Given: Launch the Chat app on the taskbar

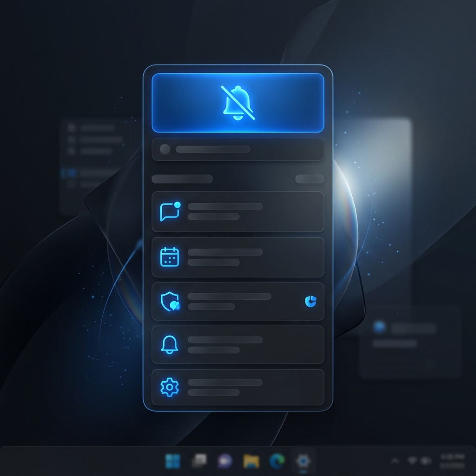Looking at the screenshot, I should (x=225, y=461).
